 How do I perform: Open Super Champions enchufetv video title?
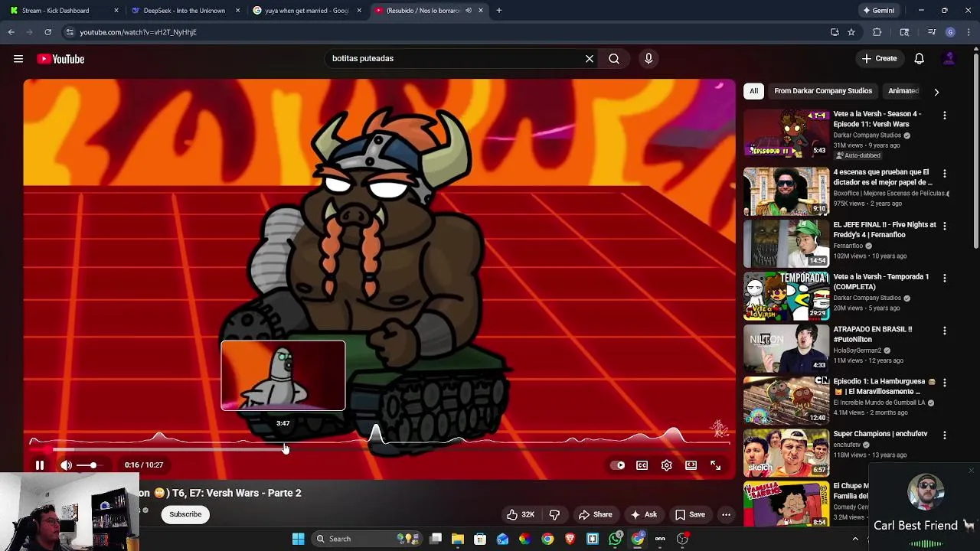880,434
